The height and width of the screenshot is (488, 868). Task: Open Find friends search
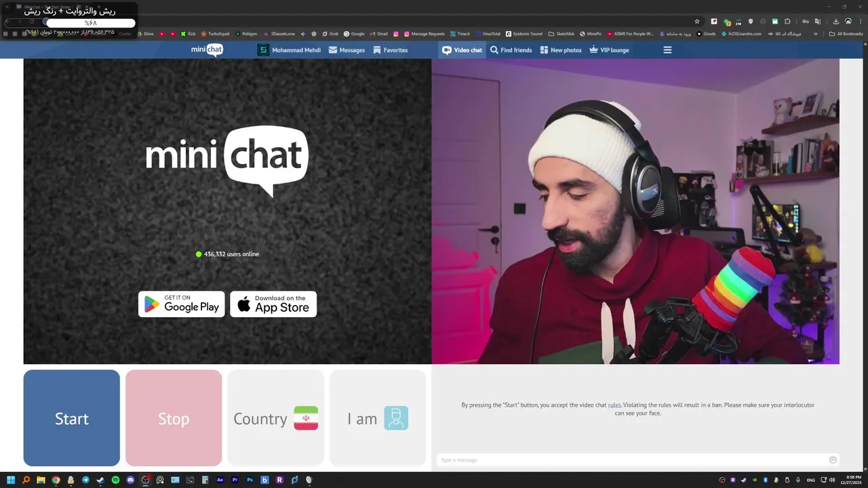coord(511,50)
